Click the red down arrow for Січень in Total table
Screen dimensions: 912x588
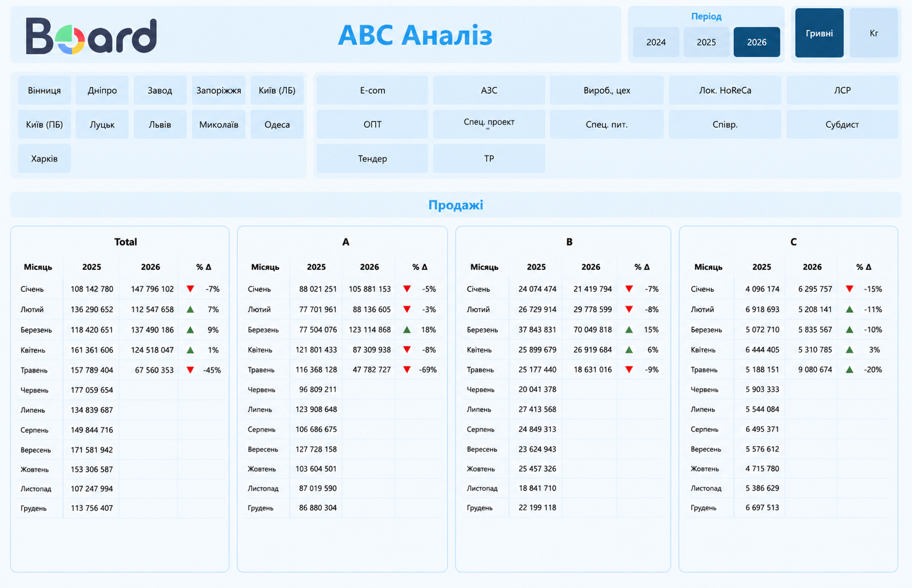click(190, 289)
